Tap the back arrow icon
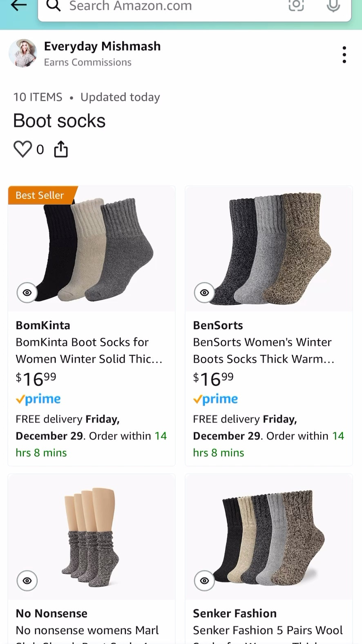 (18, 5)
